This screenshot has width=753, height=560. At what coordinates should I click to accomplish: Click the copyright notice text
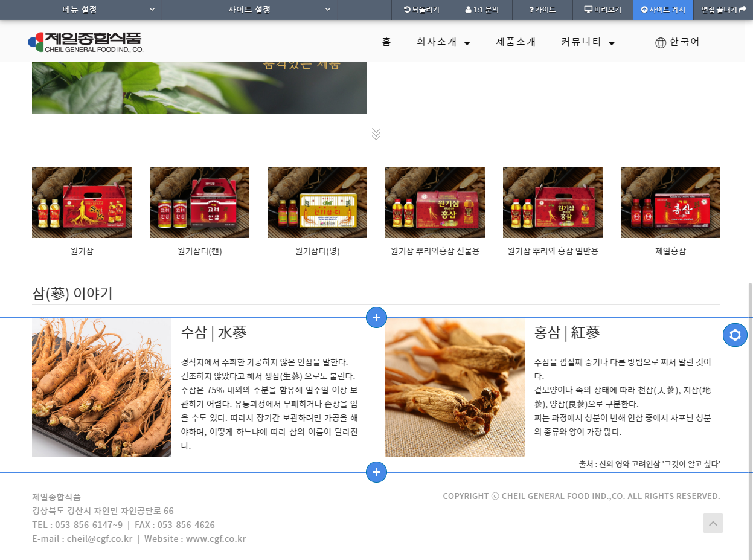point(582,496)
